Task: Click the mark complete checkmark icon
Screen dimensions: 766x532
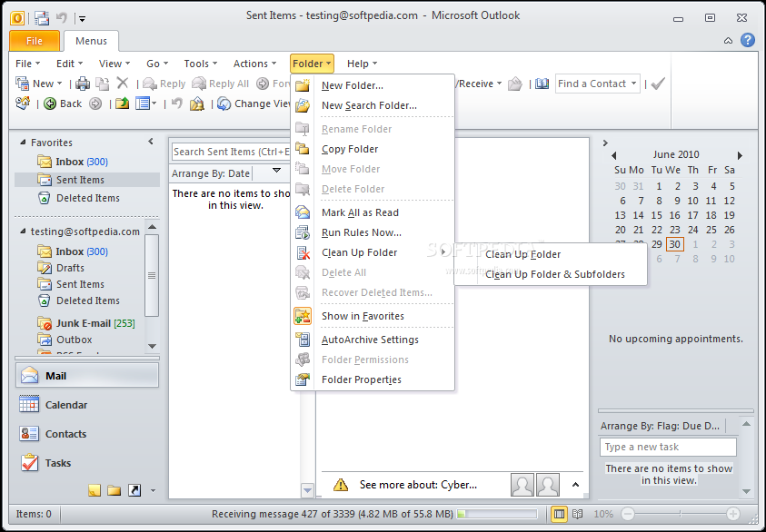Action: (x=658, y=84)
